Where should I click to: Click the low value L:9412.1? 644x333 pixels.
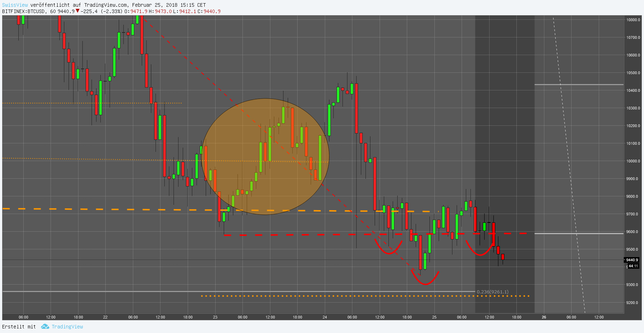click(185, 11)
